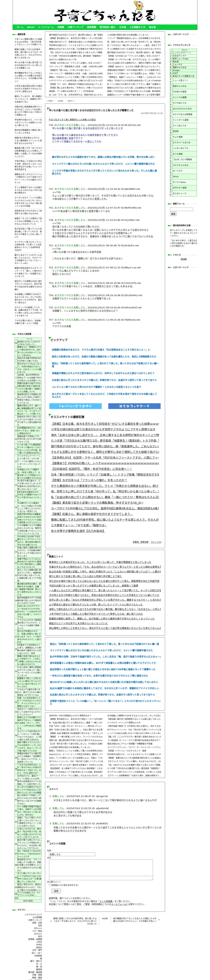Open the コメント(3) link under the article
This screenshot has width=210, height=980.
156,542
